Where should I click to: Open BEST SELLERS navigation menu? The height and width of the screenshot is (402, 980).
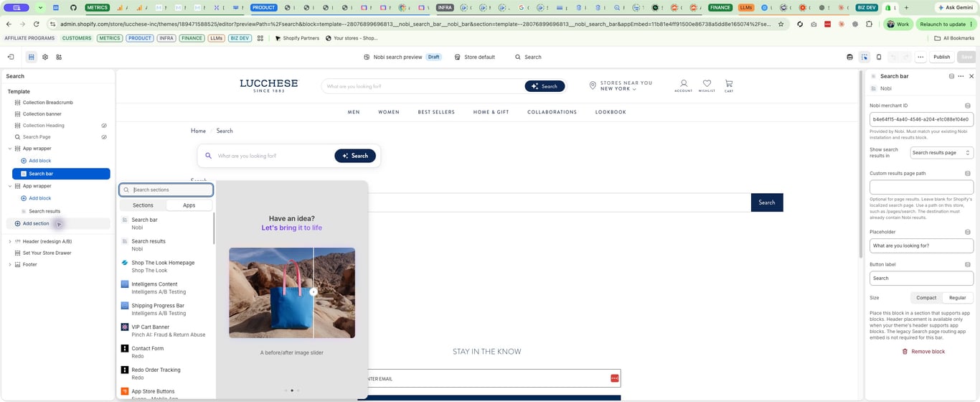[436, 112]
